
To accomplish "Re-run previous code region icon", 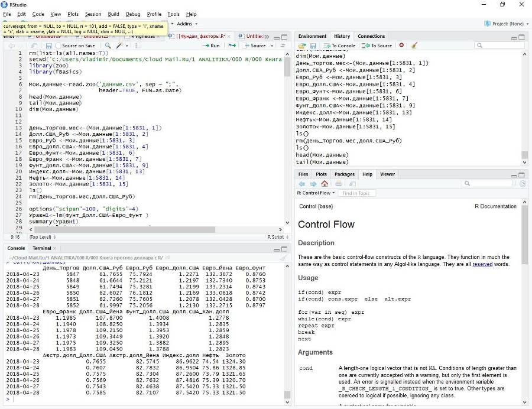I will pyautogui.click(x=232, y=46).
